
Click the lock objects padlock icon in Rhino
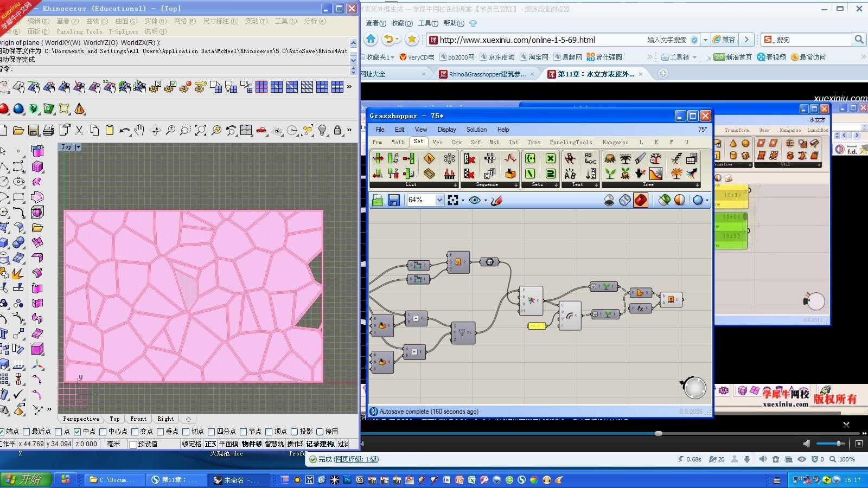[x=337, y=130]
